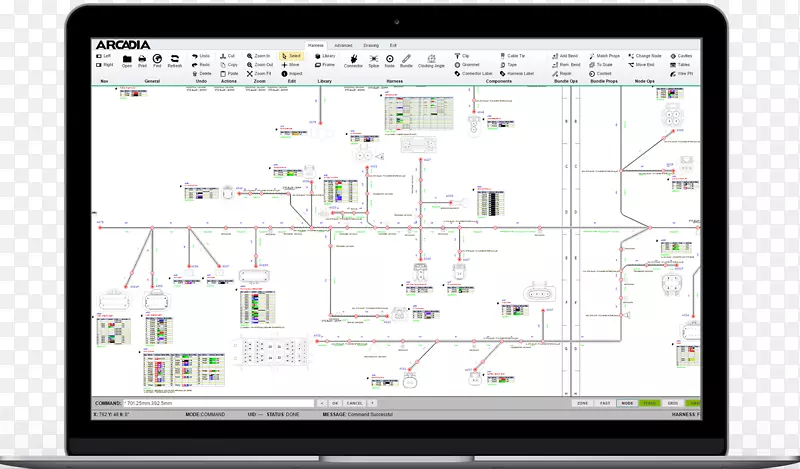This screenshot has width=800, height=469.
Task: Click the Undo tool
Action: 201,56
